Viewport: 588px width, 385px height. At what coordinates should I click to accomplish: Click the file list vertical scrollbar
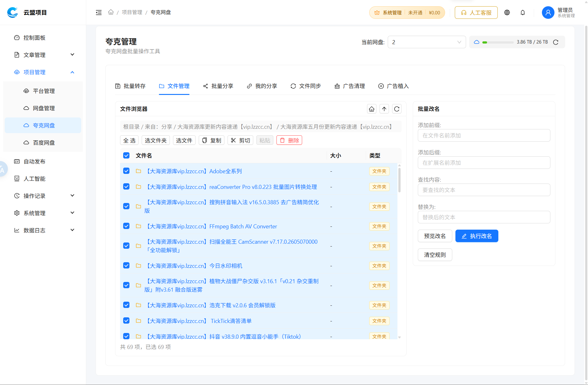click(x=399, y=180)
